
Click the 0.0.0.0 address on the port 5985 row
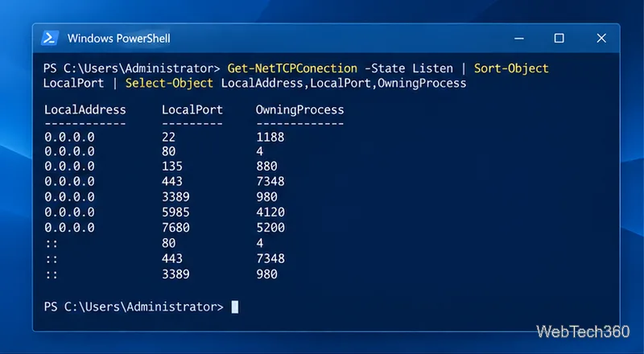(69, 212)
